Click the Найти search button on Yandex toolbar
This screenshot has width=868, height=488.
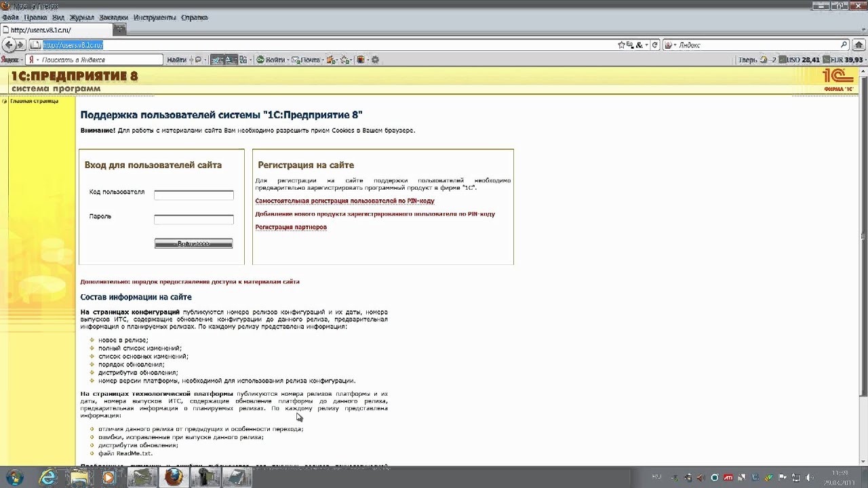[x=176, y=60]
